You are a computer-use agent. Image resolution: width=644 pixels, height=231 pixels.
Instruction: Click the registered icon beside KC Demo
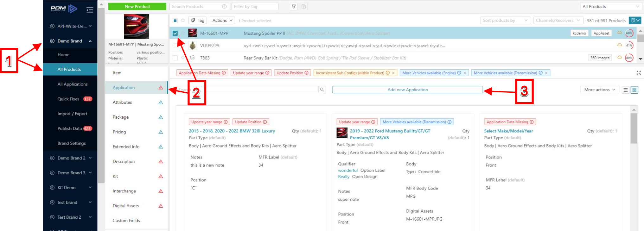point(52,188)
